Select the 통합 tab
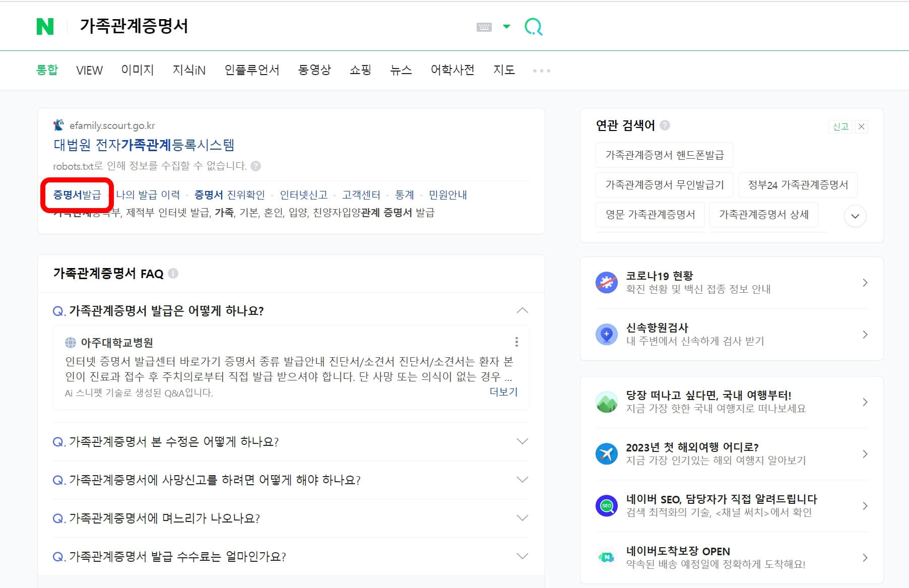Screen dimensions: 909x588 coord(47,70)
